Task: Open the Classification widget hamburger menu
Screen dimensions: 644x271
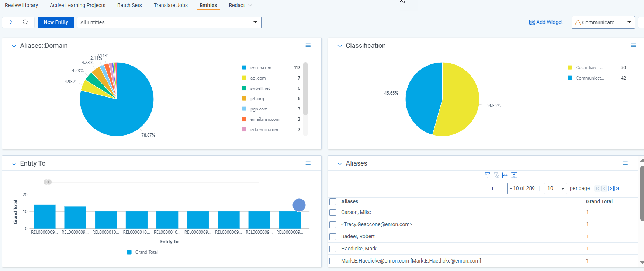Action: point(634,45)
